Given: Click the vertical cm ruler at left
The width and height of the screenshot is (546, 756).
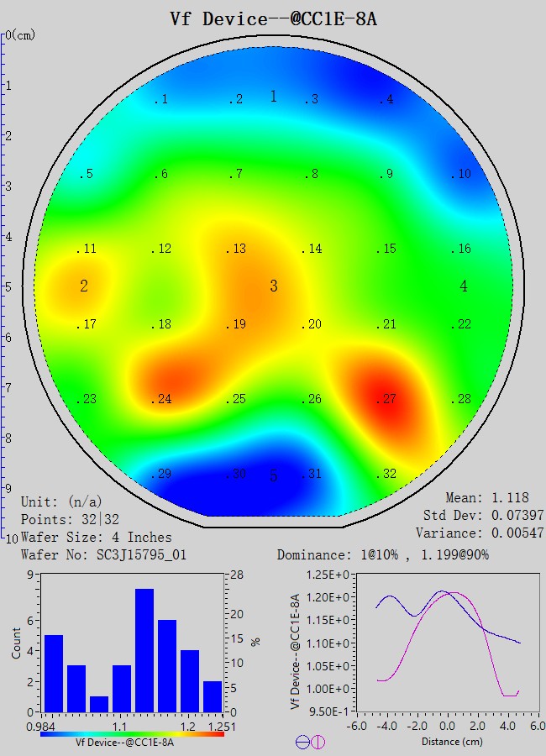Looking at the screenshot, I should pos(3,286).
